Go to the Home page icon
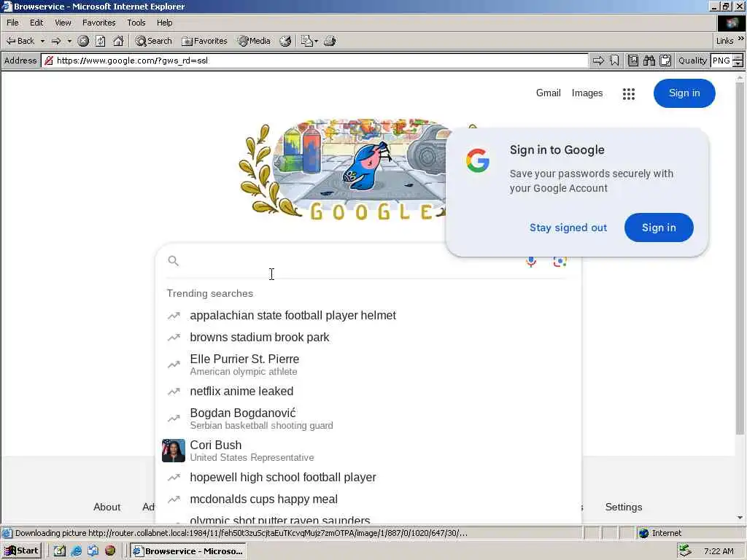The image size is (747, 560). pos(118,41)
